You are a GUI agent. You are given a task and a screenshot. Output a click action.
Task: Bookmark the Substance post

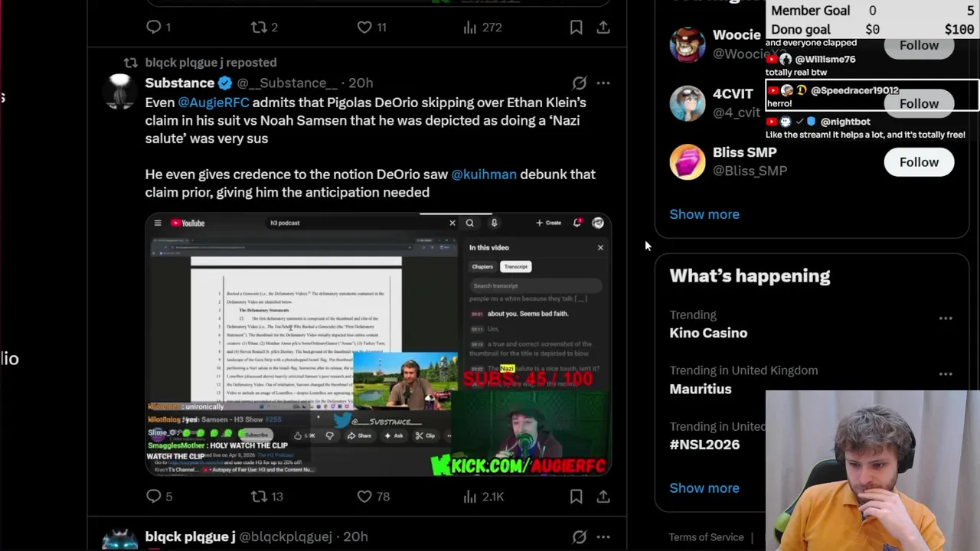[576, 497]
